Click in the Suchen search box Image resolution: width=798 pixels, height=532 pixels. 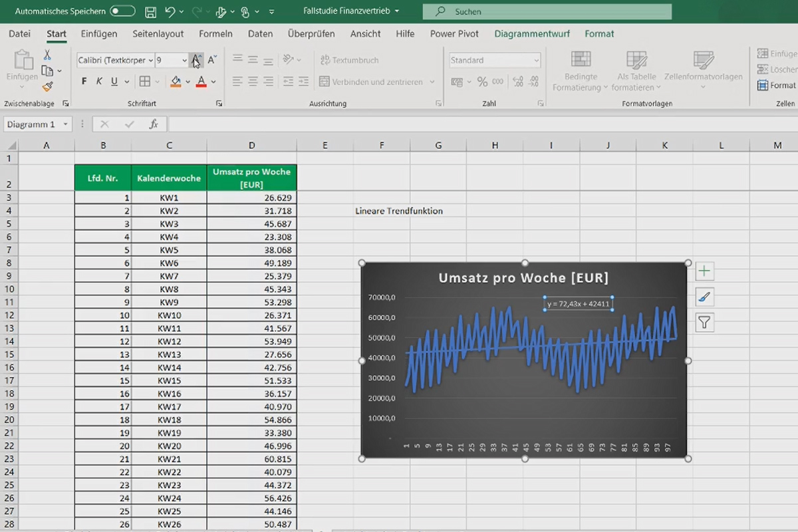click(547, 11)
